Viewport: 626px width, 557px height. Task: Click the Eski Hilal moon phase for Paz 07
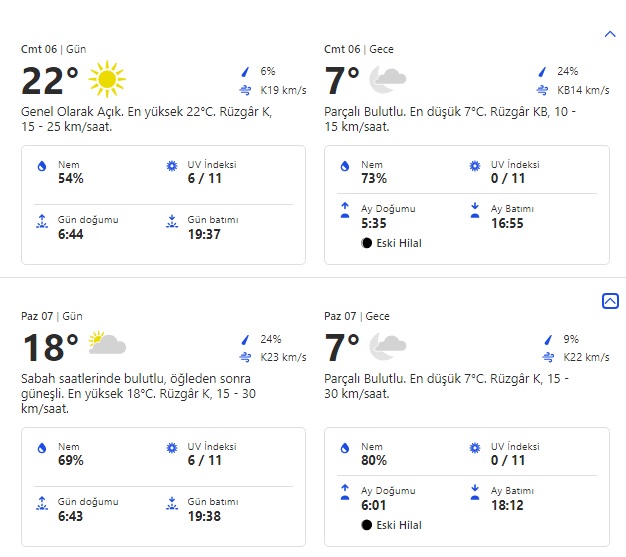pyautogui.click(x=391, y=525)
